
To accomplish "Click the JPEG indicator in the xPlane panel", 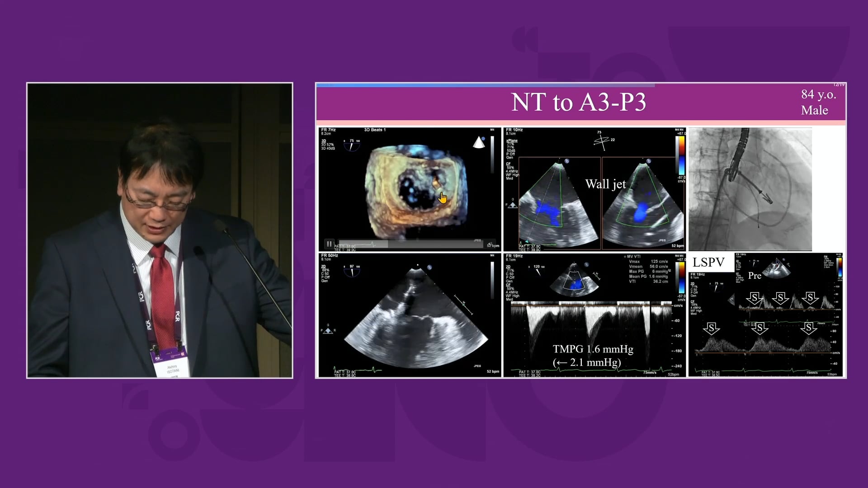I will [662, 240].
